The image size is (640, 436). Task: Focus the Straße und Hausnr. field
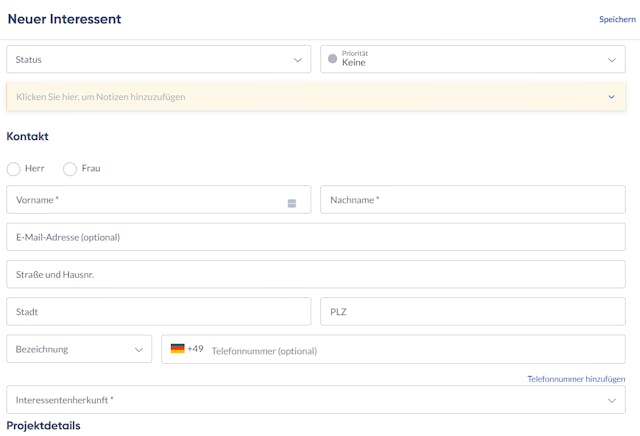point(315,274)
